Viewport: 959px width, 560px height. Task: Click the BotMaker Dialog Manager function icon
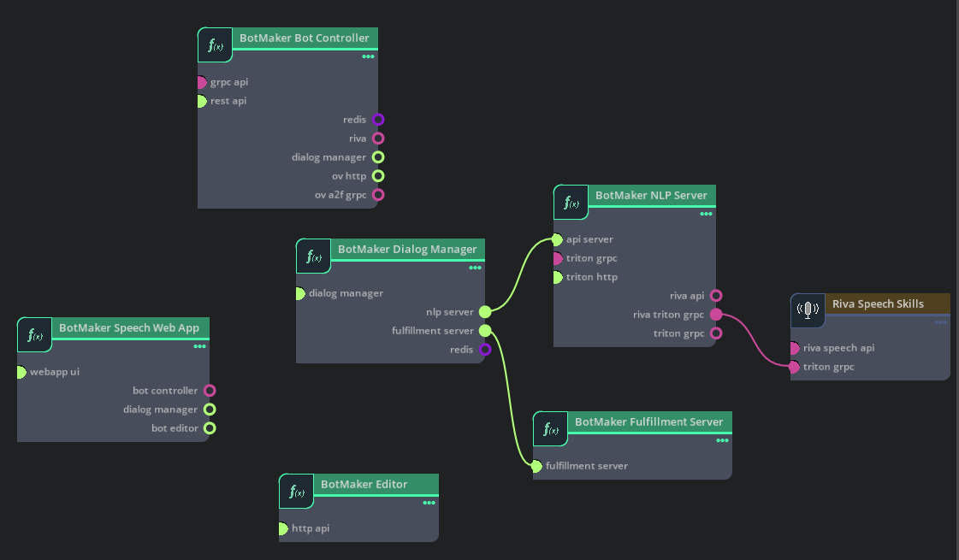point(313,256)
